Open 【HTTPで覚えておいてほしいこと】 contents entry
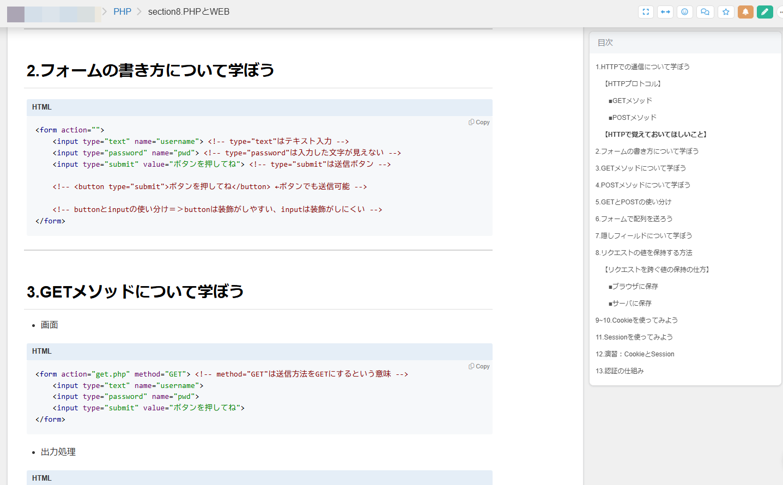 [x=655, y=134]
